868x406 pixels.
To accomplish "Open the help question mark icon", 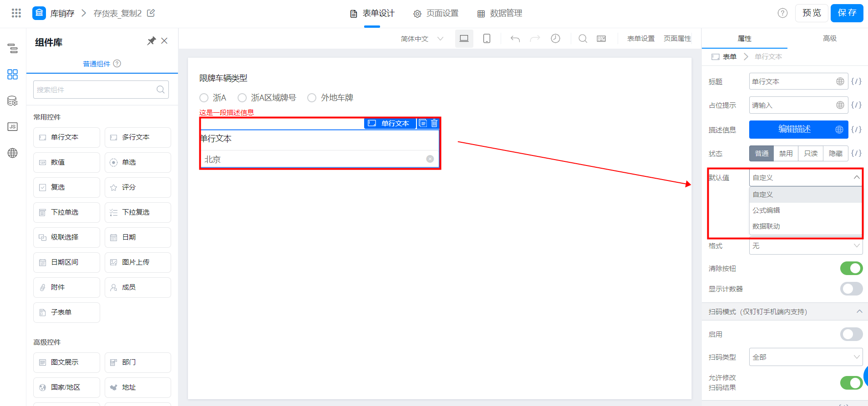I will [x=782, y=13].
